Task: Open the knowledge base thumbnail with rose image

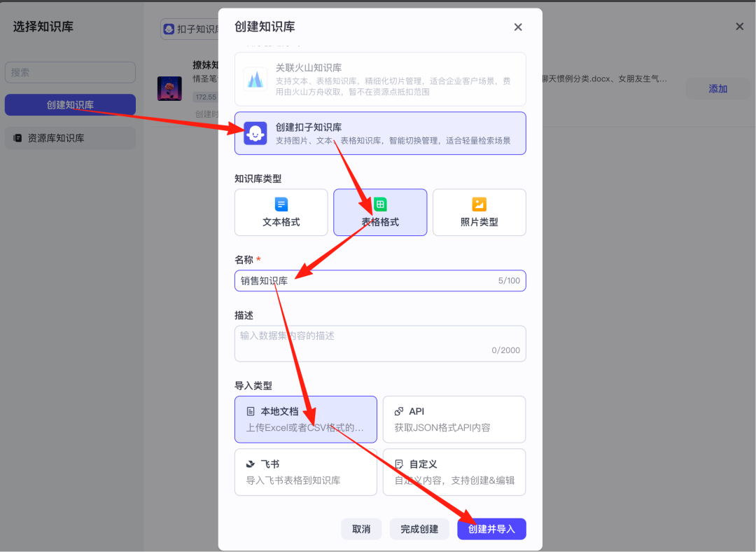Action: (x=169, y=88)
